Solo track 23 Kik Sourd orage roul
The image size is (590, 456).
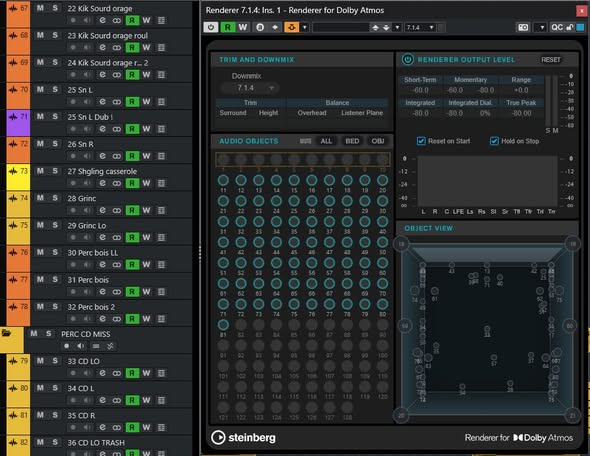point(55,35)
